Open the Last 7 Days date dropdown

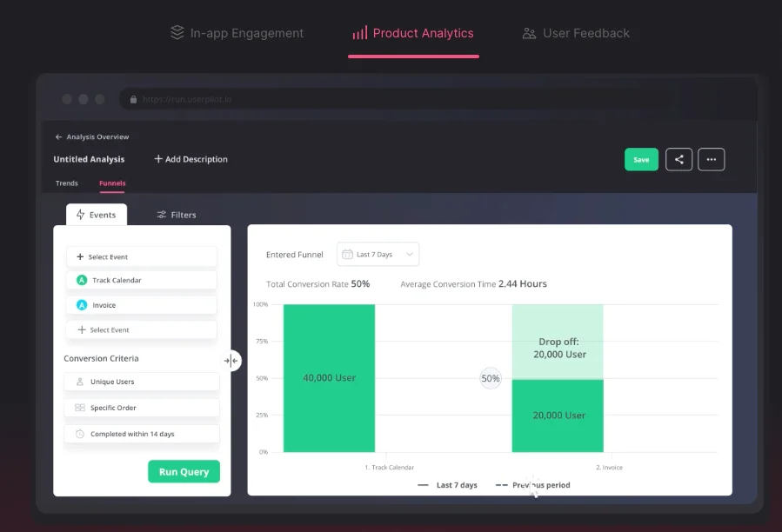[x=378, y=255]
